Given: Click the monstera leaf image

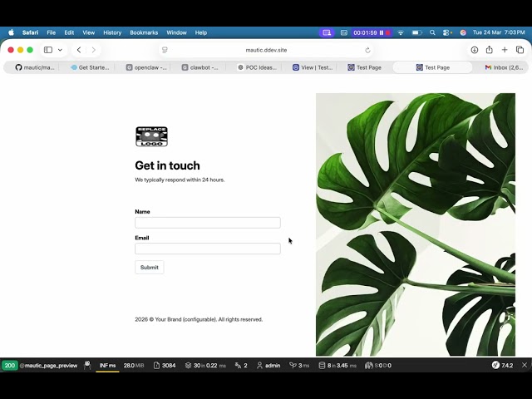Looking at the screenshot, I should coord(416,224).
